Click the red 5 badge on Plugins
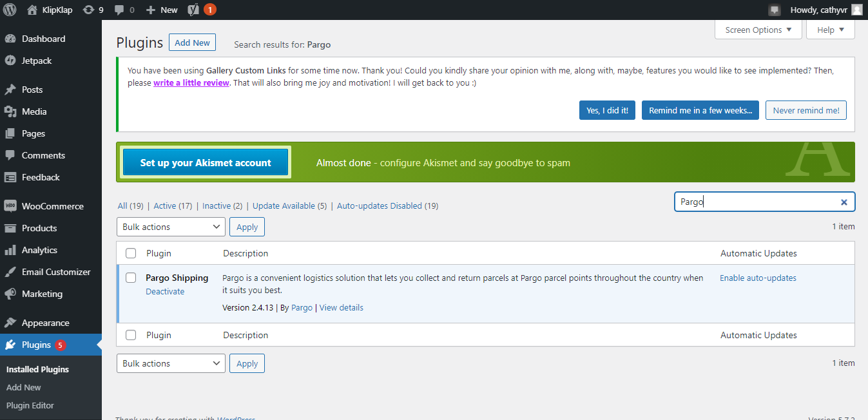Screen dimensions: 868x420 click(x=61, y=345)
